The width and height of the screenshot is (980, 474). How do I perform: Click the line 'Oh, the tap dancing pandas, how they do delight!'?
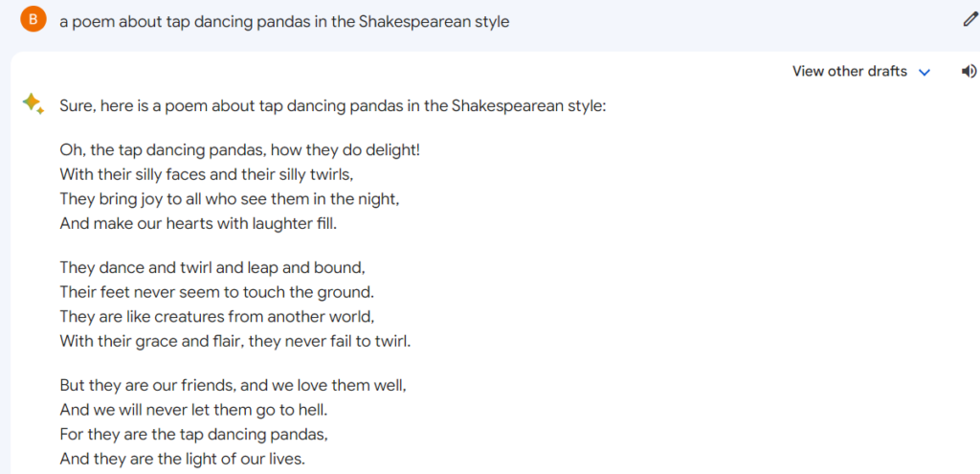(240, 150)
